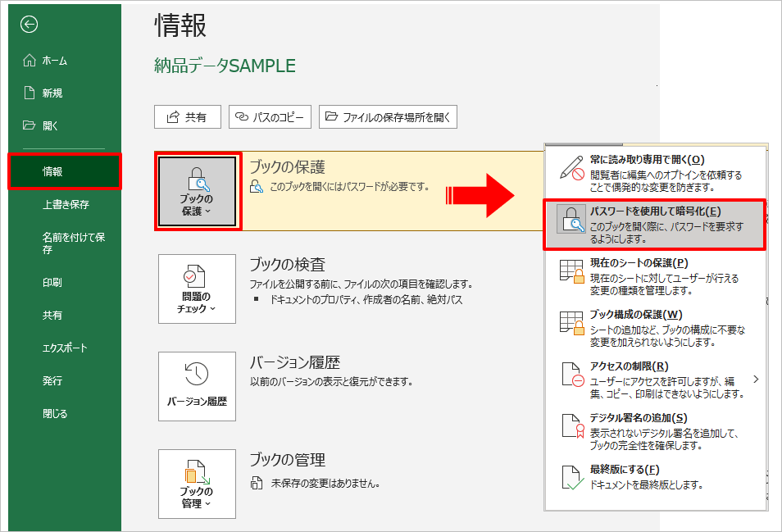Image resolution: width=782 pixels, height=532 pixels.
Task: Click the バージョン履歴 button
Action: pyautogui.click(x=197, y=386)
